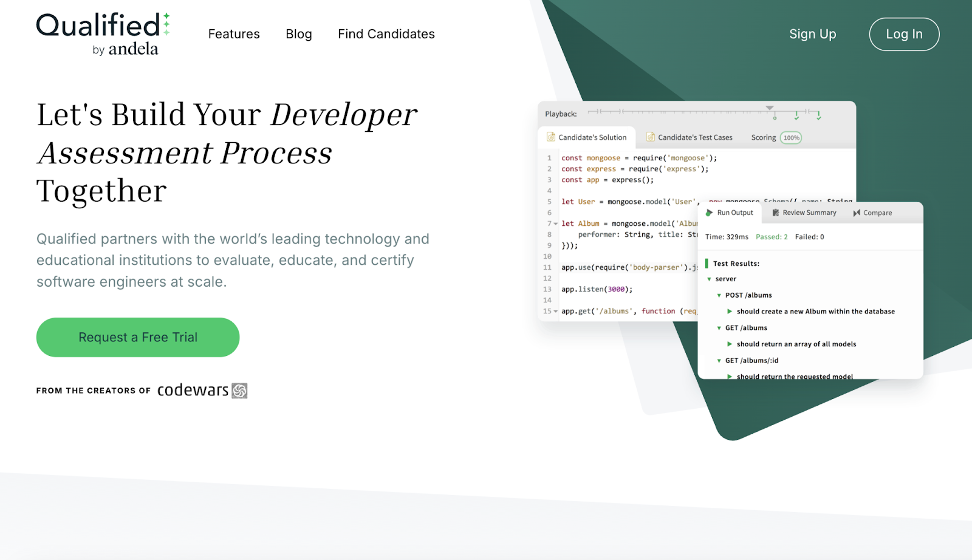This screenshot has width=972, height=560.
Task: Go to the Blog page
Action: coord(299,34)
